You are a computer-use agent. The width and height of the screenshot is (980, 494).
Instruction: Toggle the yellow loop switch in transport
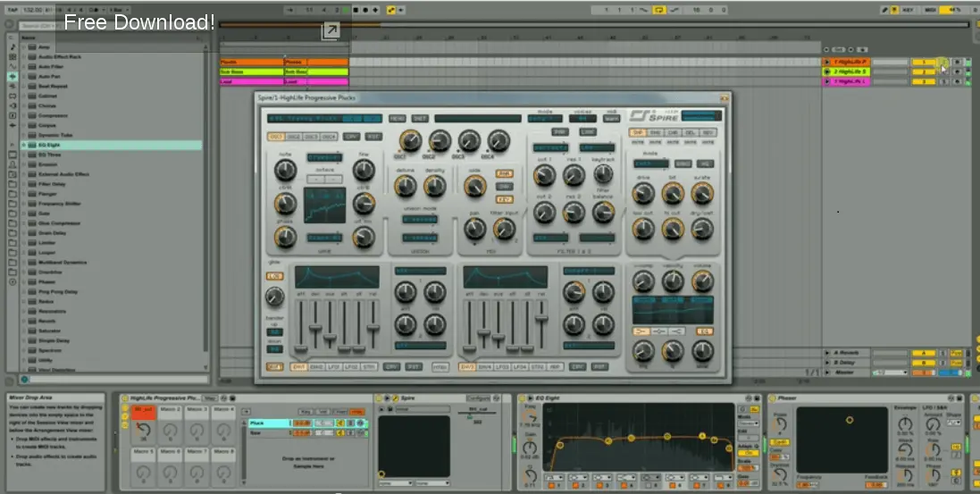click(x=658, y=10)
